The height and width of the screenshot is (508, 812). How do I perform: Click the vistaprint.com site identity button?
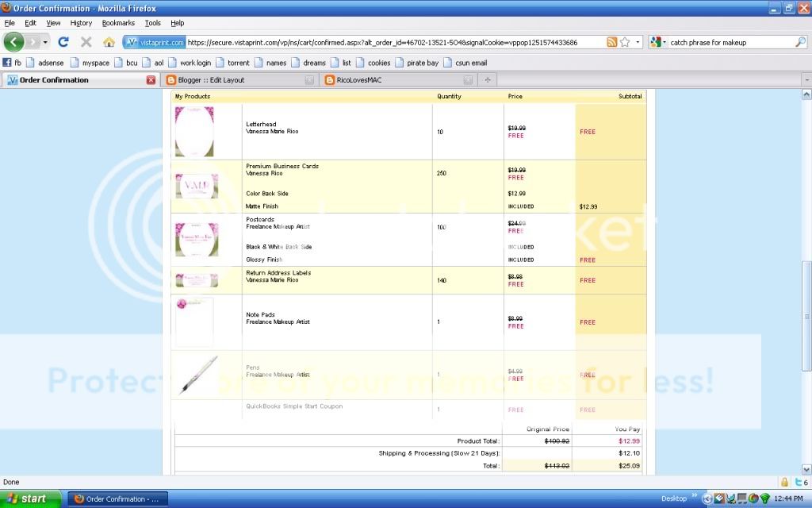[155, 43]
